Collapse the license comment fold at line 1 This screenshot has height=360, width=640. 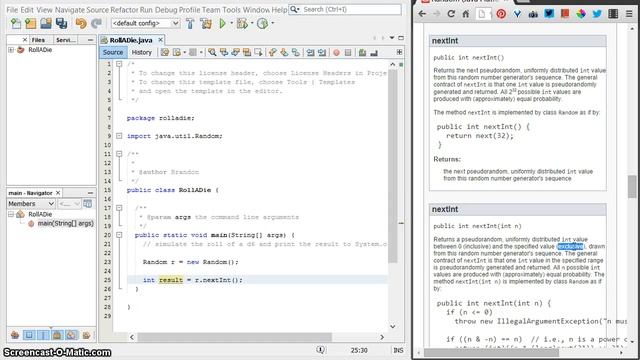coord(119,64)
